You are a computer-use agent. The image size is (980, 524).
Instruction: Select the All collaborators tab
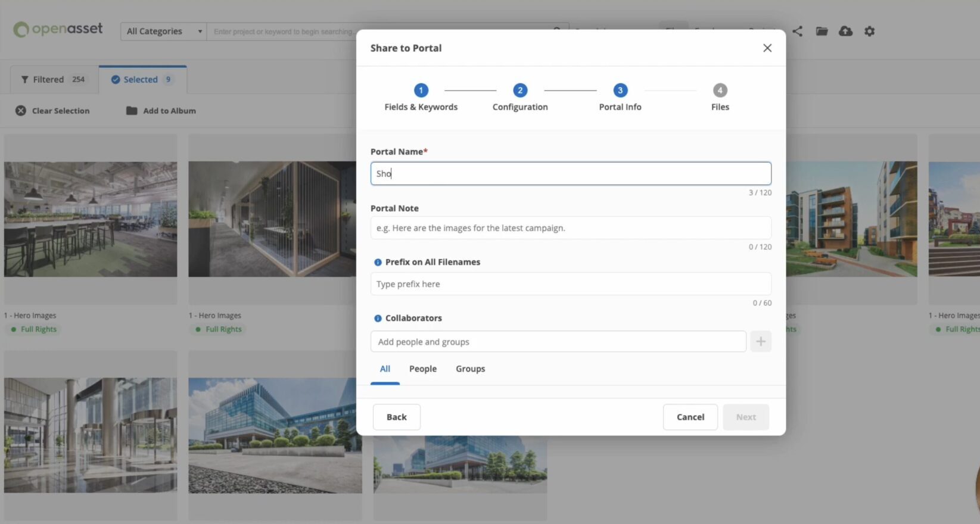click(x=385, y=369)
